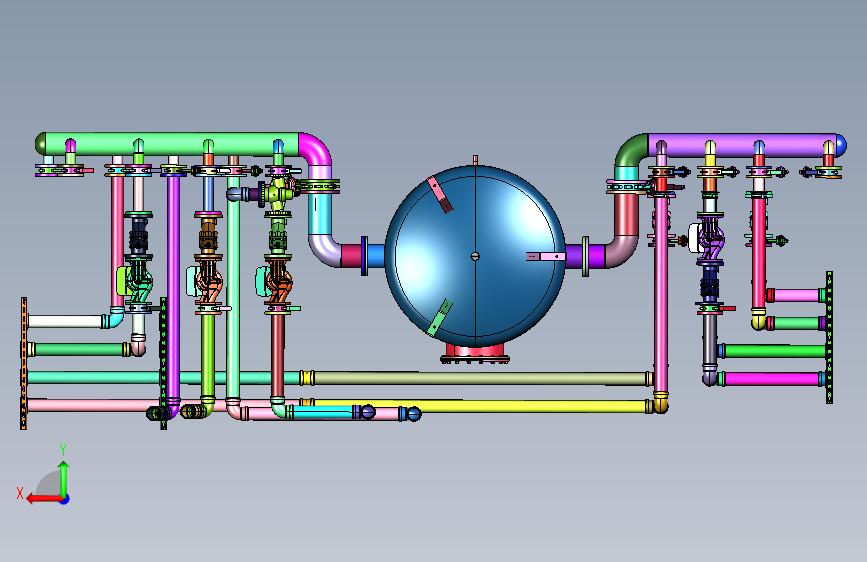Select the cyan pipe segment between the ball valves
Screen dimensions: 867x562
pyautogui.click(x=322, y=412)
